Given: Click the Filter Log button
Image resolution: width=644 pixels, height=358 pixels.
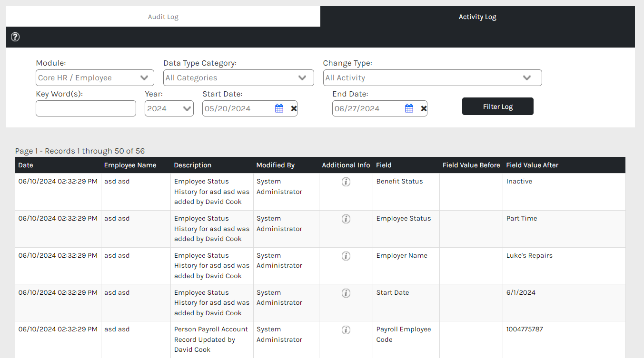Looking at the screenshot, I should 498,106.
